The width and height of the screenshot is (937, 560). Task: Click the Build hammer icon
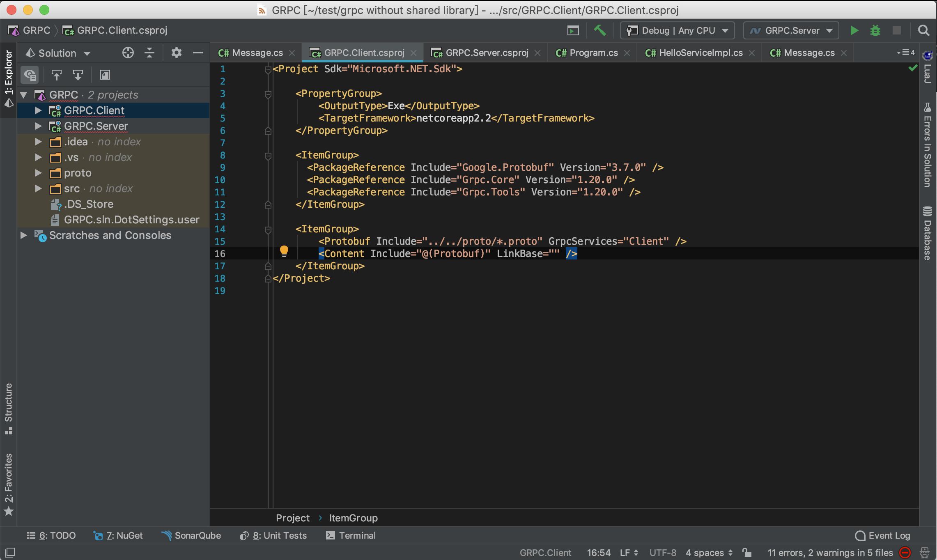[x=600, y=30]
